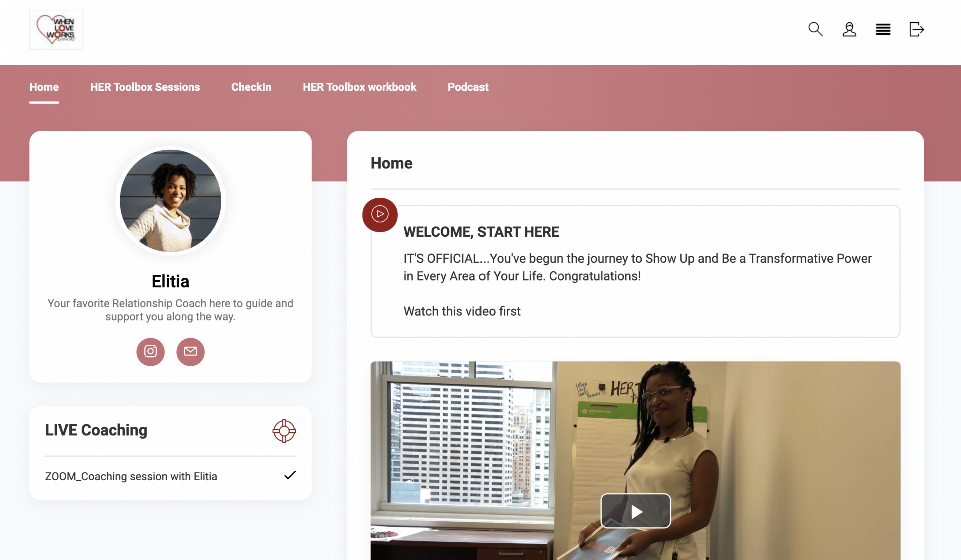Open Elitia's Instagram icon

(x=150, y=352)
